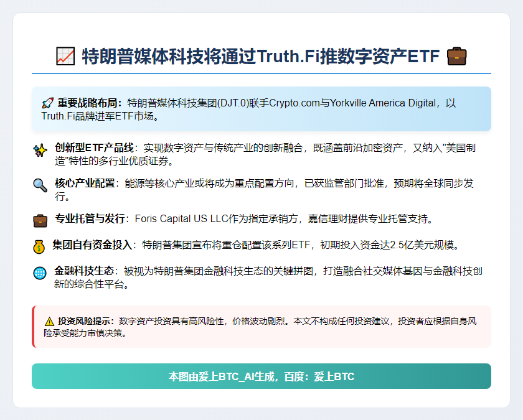Click the bold label 金融科技生态

click(84, 271)
